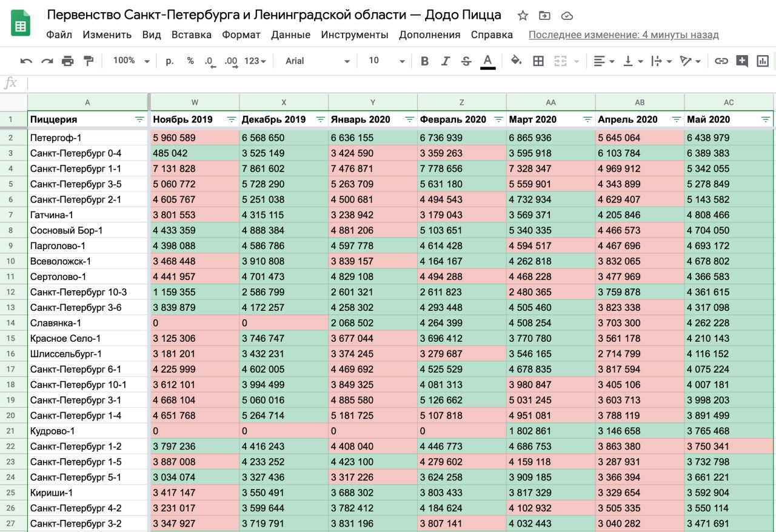Open the Формат menu

pyautogui.click(x=241, y=35)
